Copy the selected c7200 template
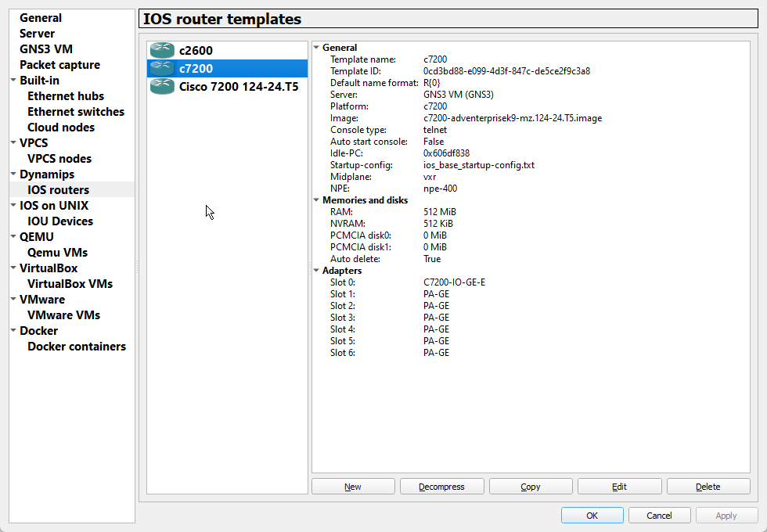 (x=531, y=486)
